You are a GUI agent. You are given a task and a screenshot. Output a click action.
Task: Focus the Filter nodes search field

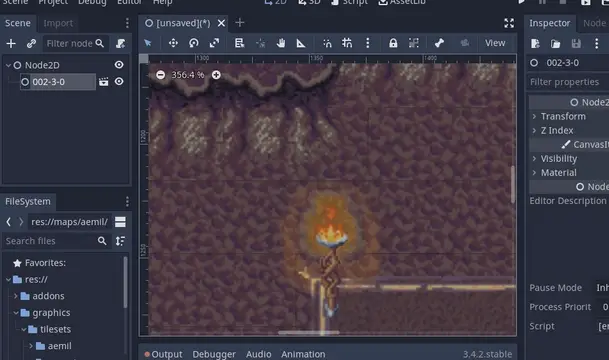(75, 43)
